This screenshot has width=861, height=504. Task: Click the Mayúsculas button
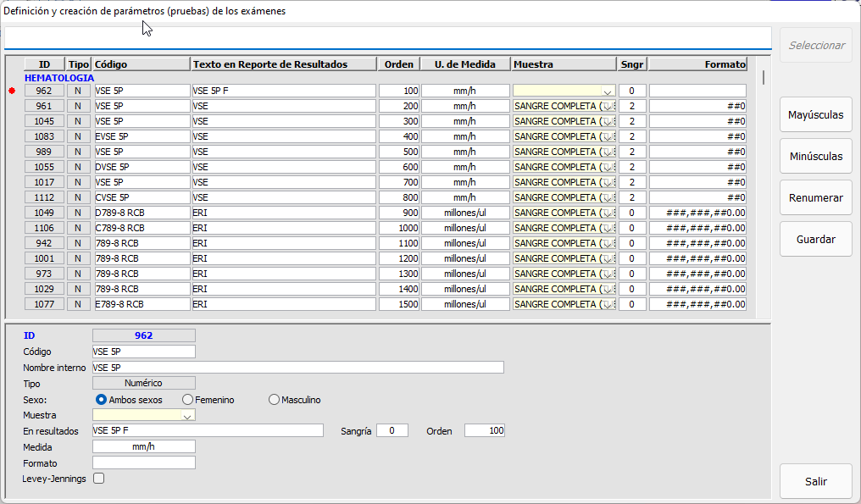tap(815, 114)
